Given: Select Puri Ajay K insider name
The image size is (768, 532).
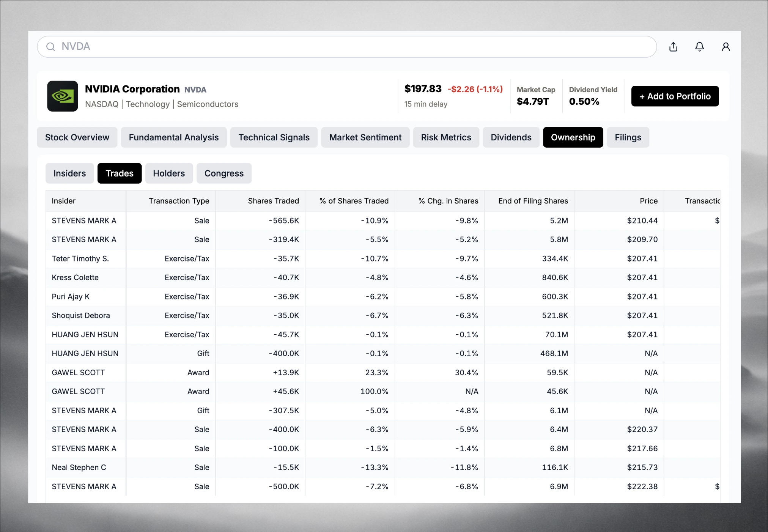Looking at the screenshot, I should (x=71, y=297).
